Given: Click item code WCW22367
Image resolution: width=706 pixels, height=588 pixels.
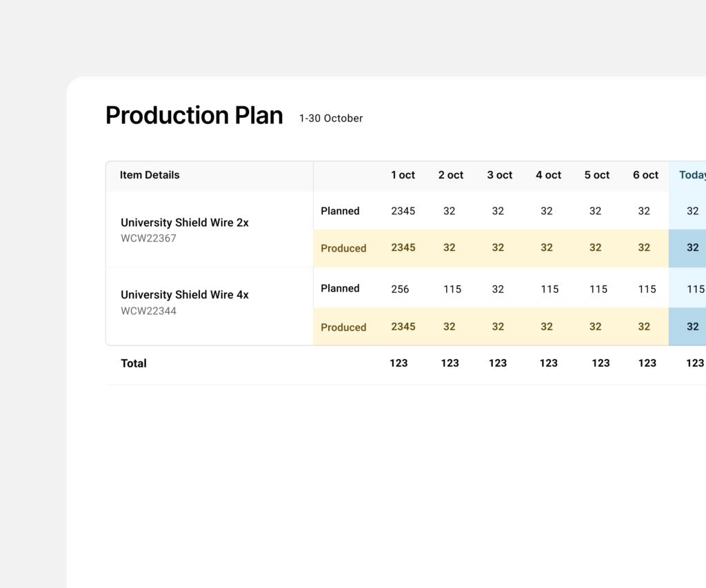Looking at the screenshot, I should (149, 239).
